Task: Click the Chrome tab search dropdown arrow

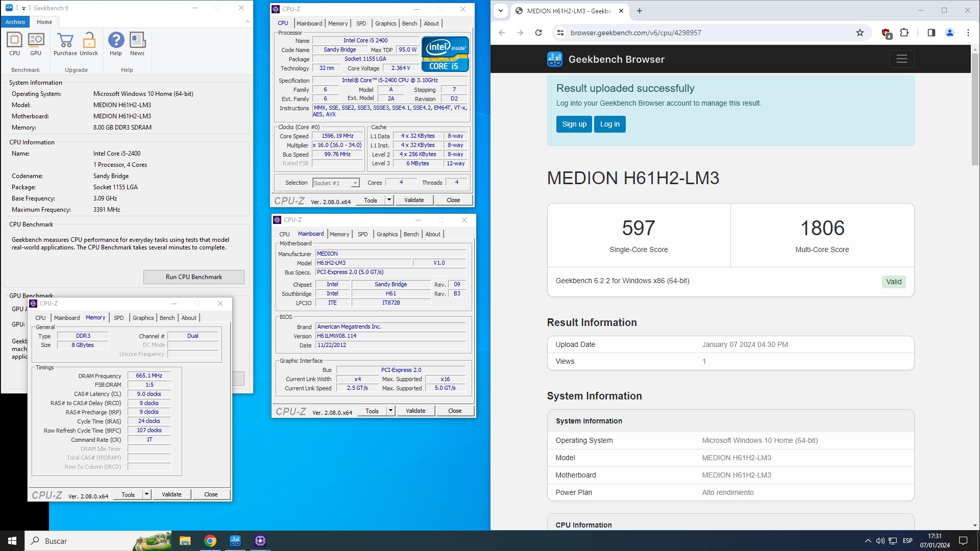Action: [501, 11]
